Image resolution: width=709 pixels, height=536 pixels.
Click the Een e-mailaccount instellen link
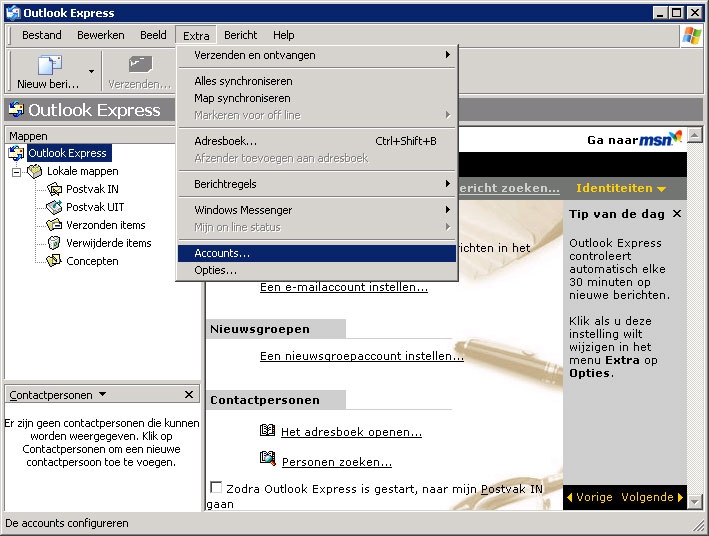(x=344, y=287)
